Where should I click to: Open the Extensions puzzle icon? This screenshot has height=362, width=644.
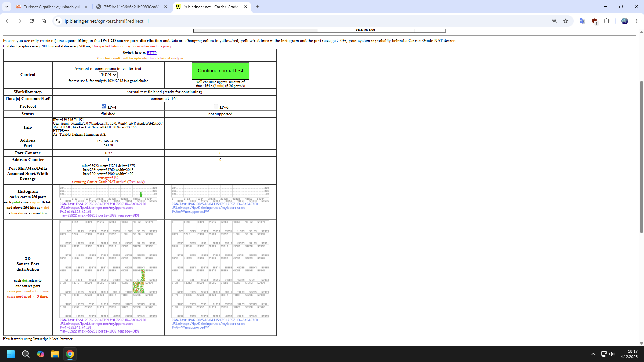tap(606, 21)
